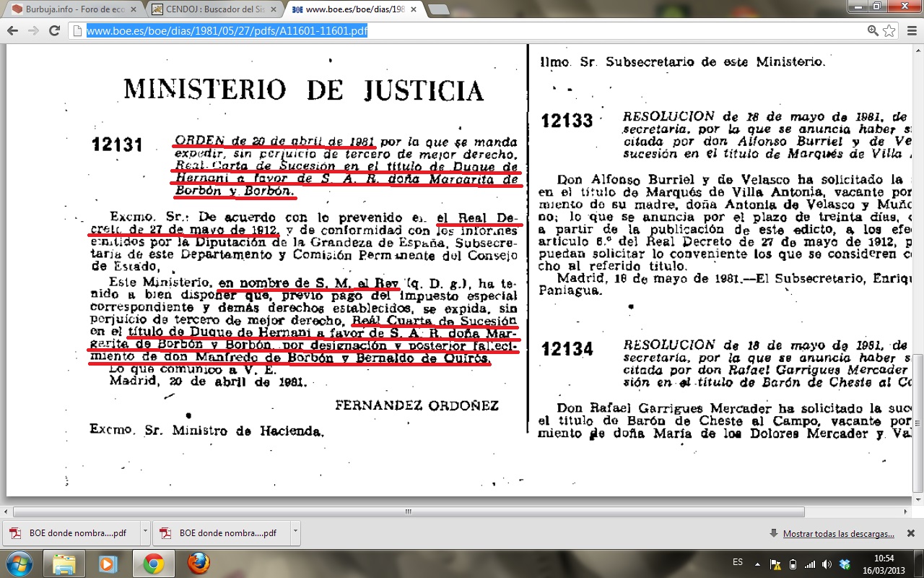This screenshot has height=578, width=924.
Task: Click the zoom magnifier in address bar
Action: click(x=873, y=31)
